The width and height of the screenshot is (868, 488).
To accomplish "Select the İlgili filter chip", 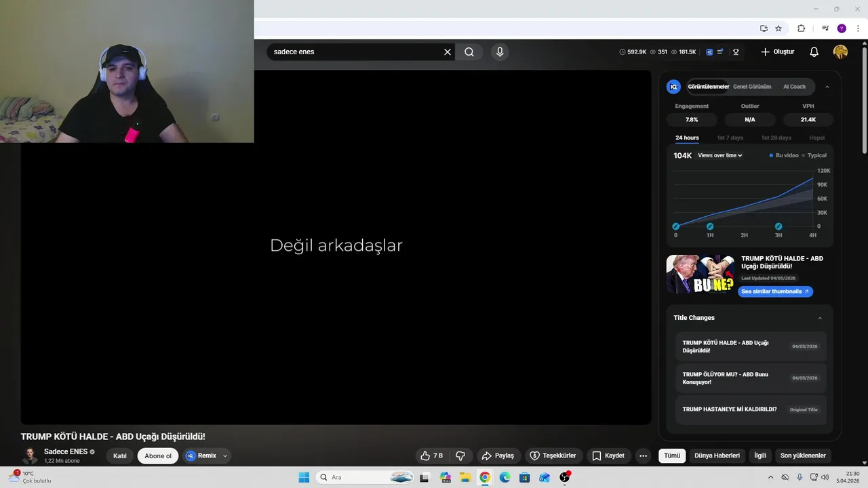I will point(760,455).
